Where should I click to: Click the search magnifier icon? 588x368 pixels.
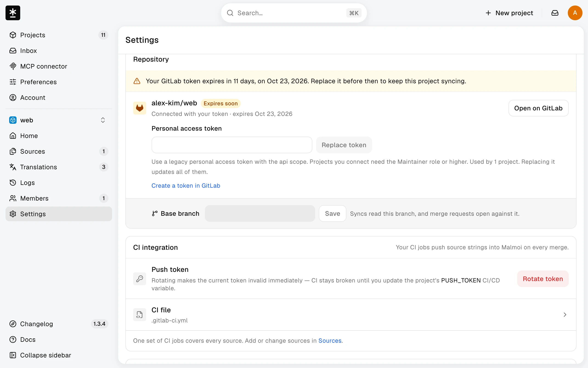230,13
